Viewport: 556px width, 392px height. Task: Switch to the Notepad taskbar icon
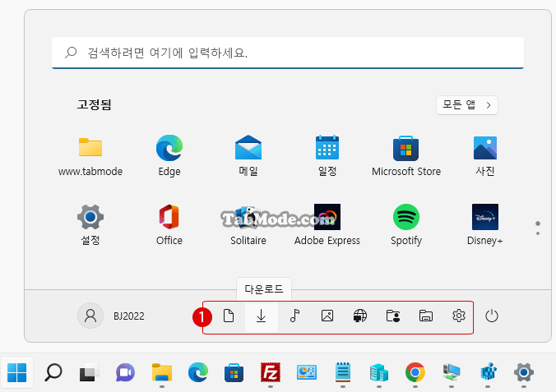[x=343, y=372]
